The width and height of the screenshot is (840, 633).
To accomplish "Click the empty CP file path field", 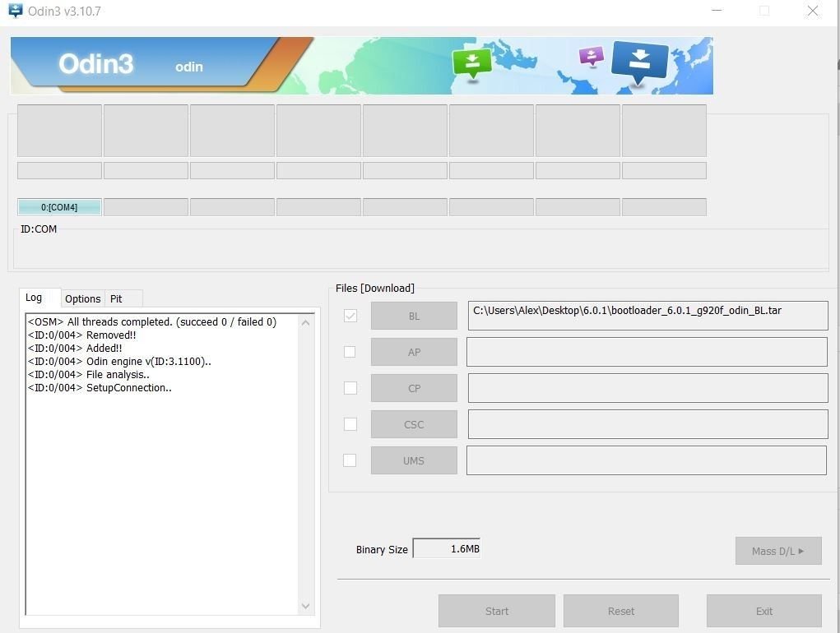I will tap(647, 388).
